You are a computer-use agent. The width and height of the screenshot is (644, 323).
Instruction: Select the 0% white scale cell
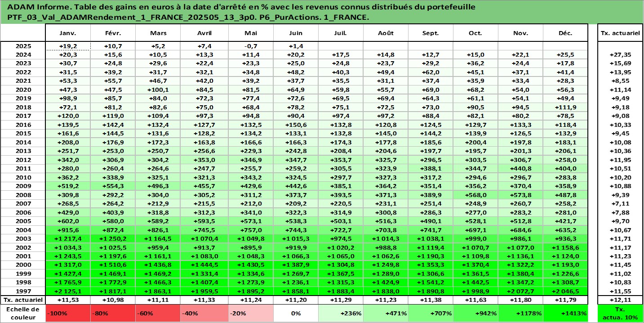(x=296, y=313)
